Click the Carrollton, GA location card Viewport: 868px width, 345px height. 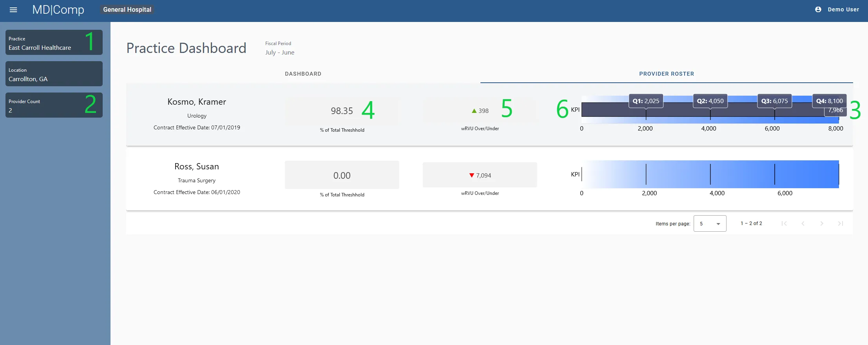(54, 74)
